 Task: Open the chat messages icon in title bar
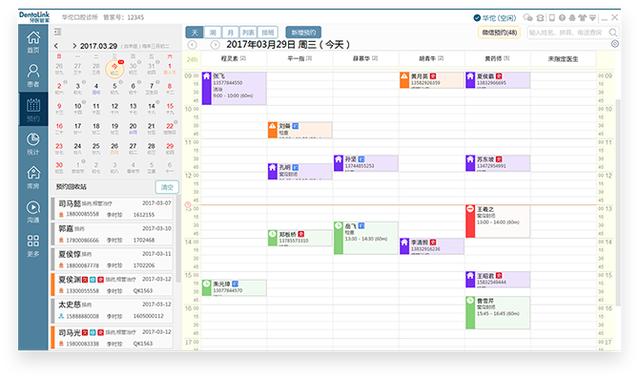tap(528, 18)
